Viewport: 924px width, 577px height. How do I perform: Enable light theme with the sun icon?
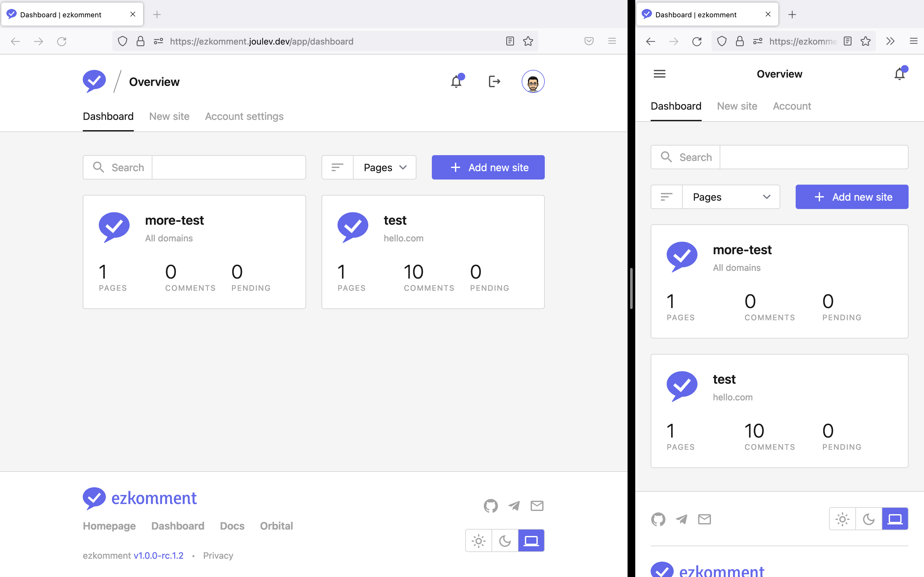478,540
